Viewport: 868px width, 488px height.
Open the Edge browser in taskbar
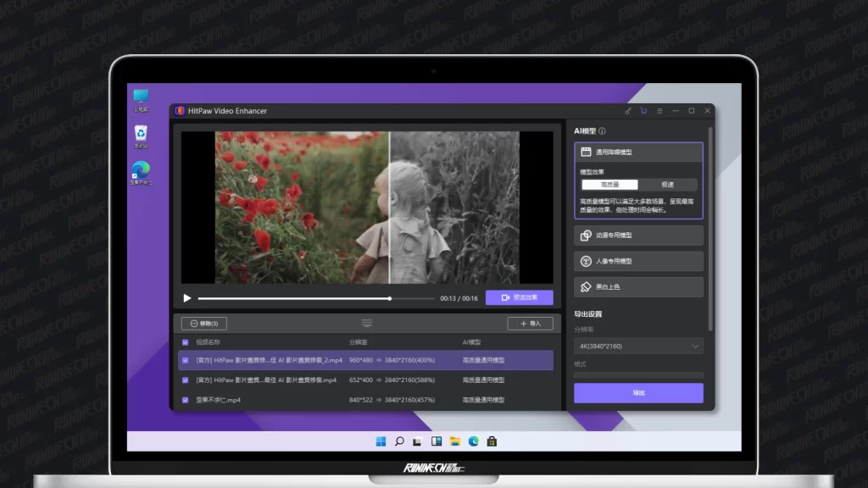pos(474,441)
